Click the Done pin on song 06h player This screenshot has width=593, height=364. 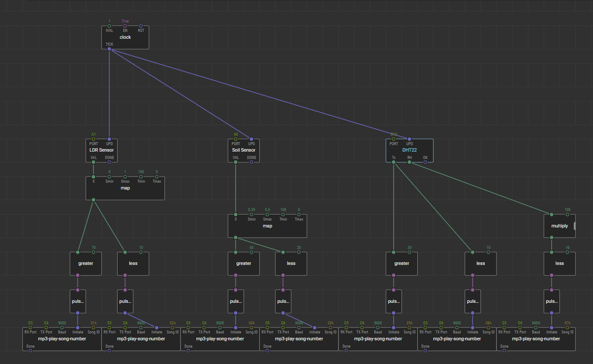pyautogui.click(x=425, y=351)
